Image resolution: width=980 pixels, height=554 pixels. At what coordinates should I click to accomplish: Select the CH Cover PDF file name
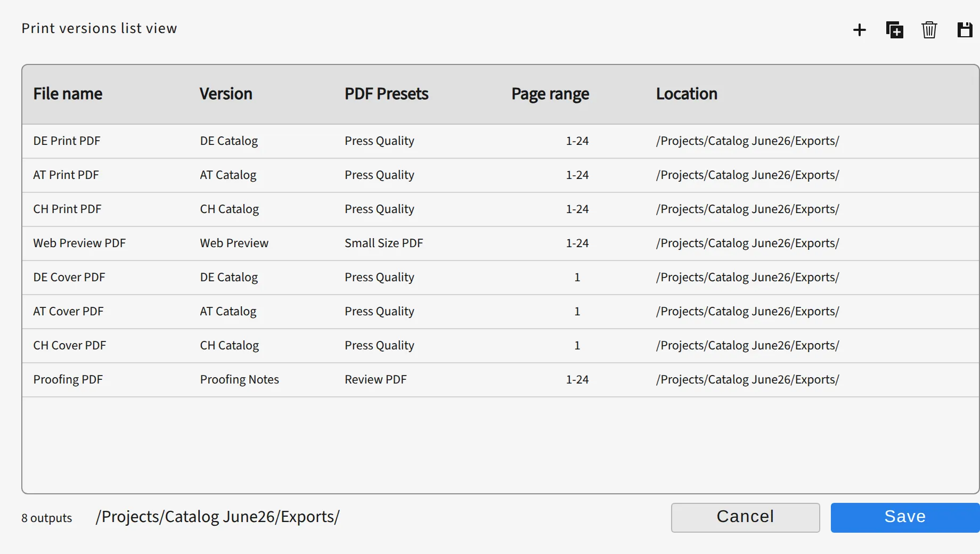(x=70, y=346)
